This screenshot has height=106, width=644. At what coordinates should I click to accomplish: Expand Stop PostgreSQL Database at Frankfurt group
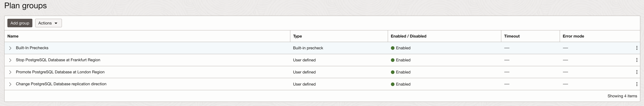(x=10, y=60)
